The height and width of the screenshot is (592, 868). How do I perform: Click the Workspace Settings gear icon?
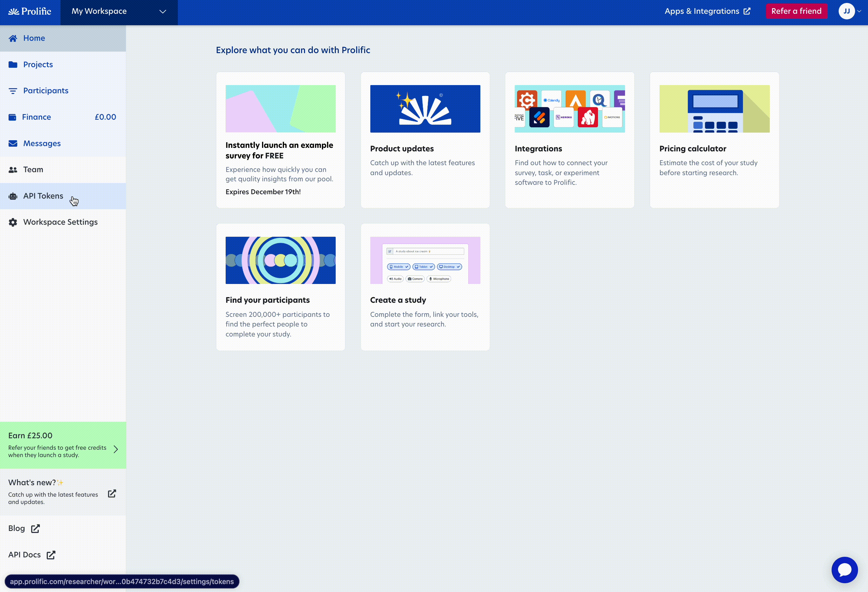(x=13, y=222)
